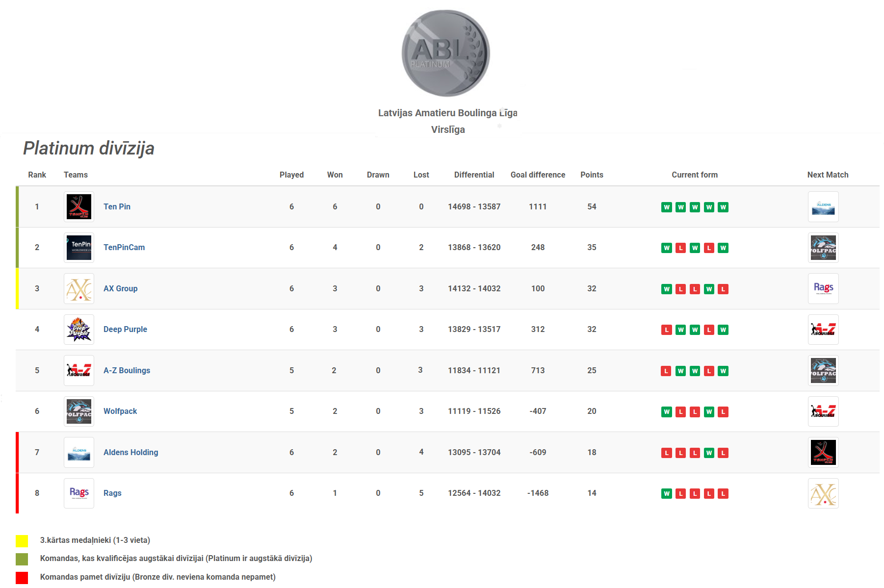This screenshot has width=884, height=588.
Task: Click Ten Pin's latest W form badge
Action: [x=723, y=207]
